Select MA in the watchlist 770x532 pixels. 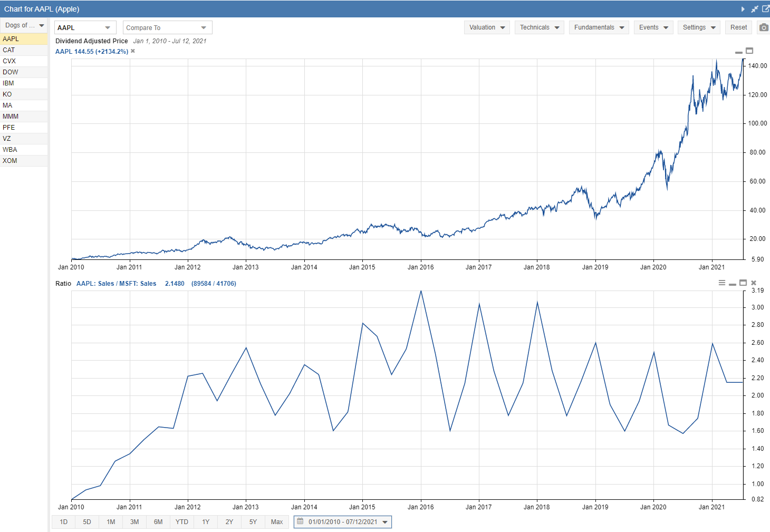[x=24, y=105]
